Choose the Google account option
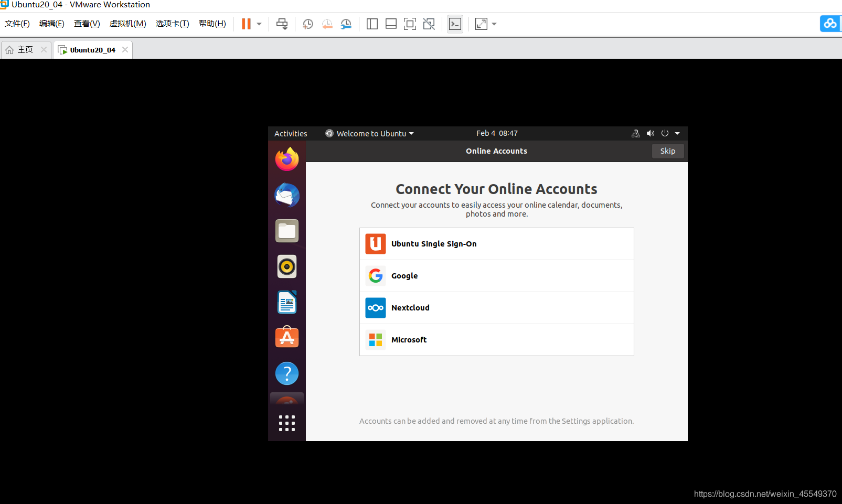Screen dimensions: 842x504 tap(497, 276)
